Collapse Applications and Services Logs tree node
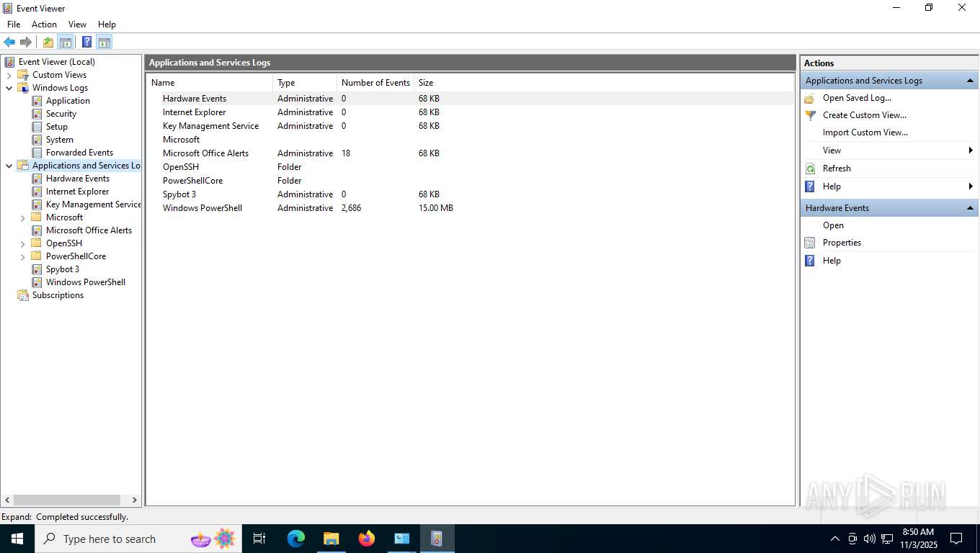This screenshot has height=553, width=980. click(9, 166)
